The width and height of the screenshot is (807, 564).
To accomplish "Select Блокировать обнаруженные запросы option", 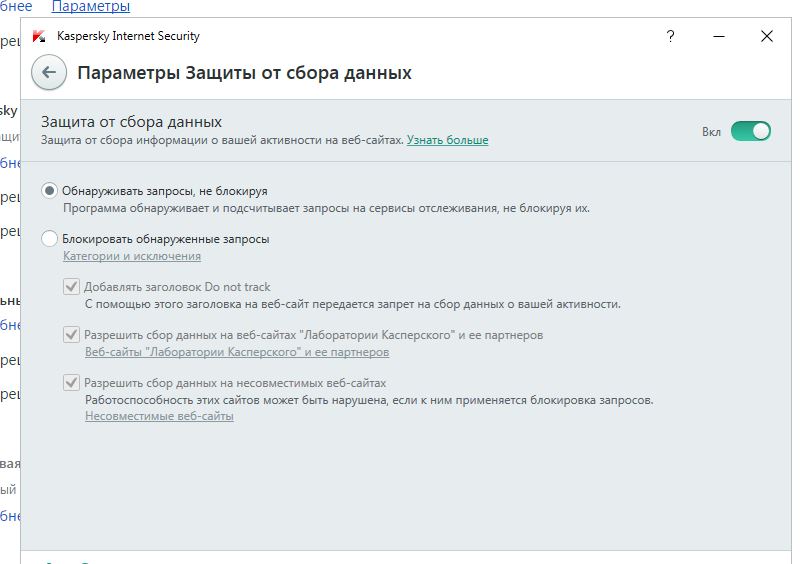I will coord(49,239).
